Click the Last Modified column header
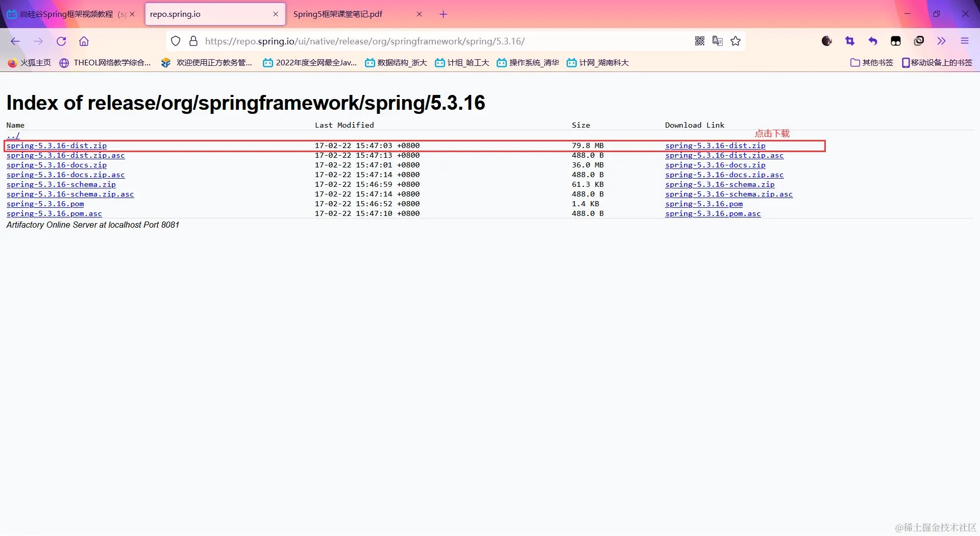 [345, 125]
